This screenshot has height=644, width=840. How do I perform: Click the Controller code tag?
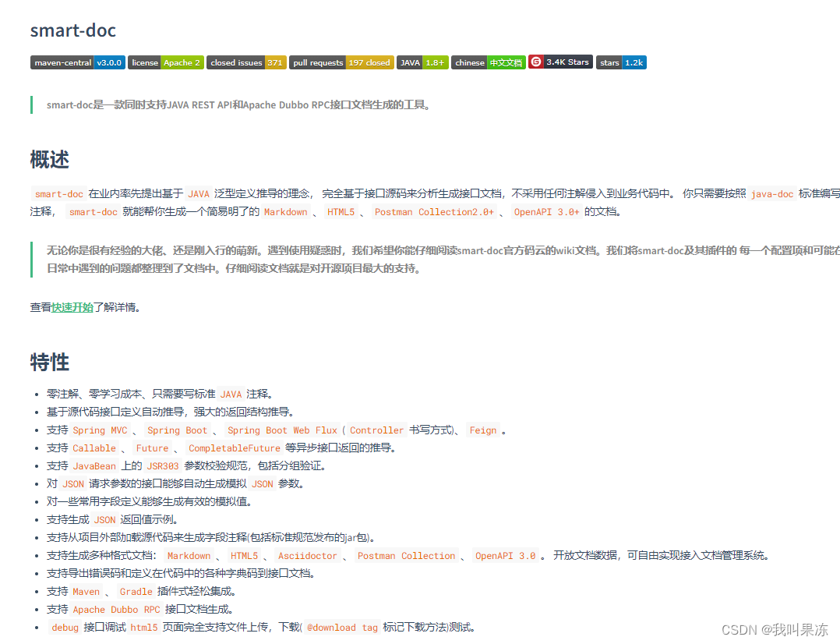376,430
